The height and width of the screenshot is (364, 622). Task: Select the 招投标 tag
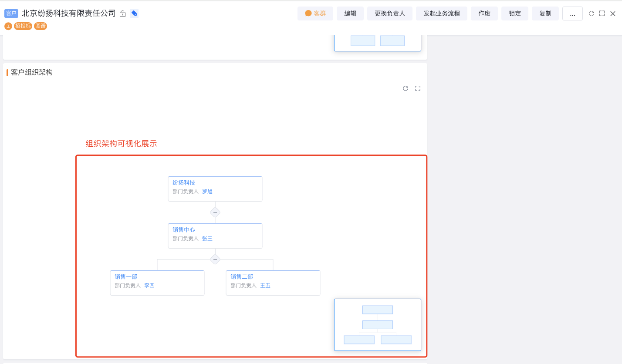pos(23,26)
